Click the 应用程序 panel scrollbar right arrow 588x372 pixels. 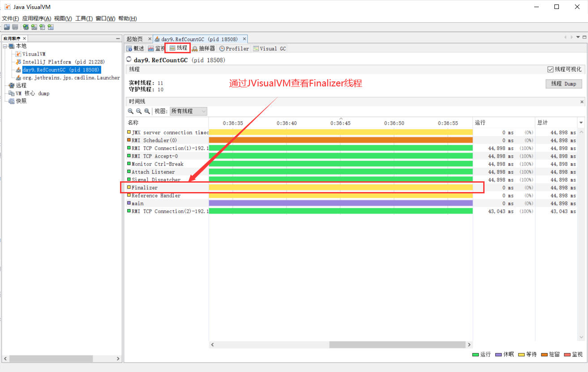118,359
